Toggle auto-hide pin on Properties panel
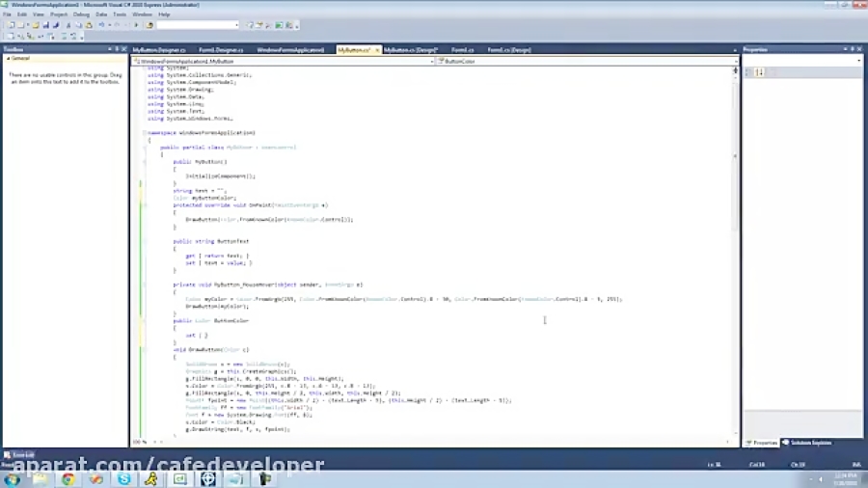This screenshot has height=488, width=868. click(852, 49)
